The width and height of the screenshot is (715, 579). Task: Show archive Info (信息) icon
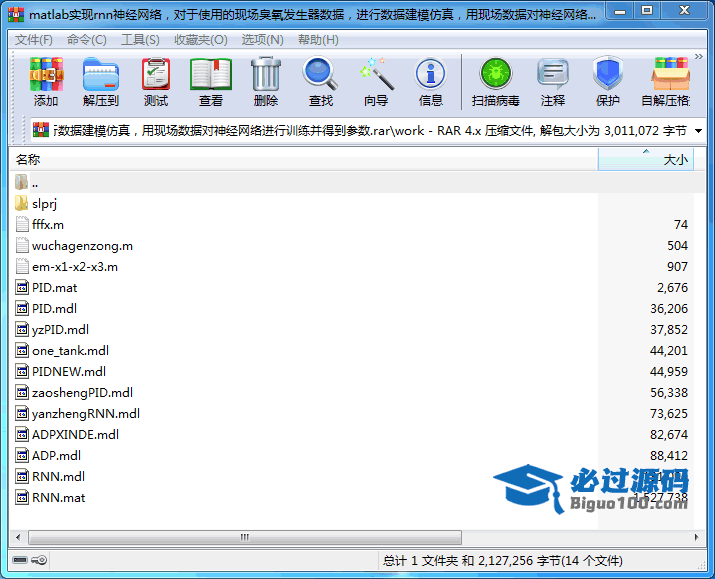[x=430, y=82]
